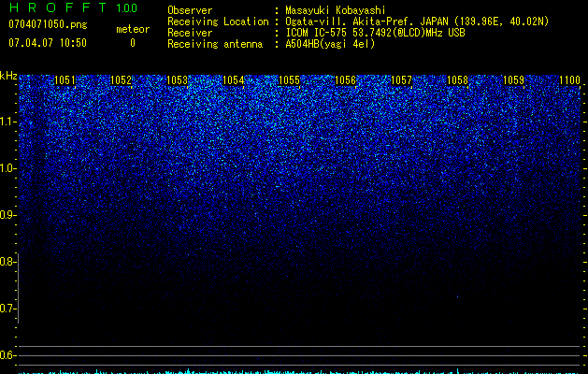
Task: Select antenna text A504HB(yagi 4el)
Action: click(x=330, y=44)
